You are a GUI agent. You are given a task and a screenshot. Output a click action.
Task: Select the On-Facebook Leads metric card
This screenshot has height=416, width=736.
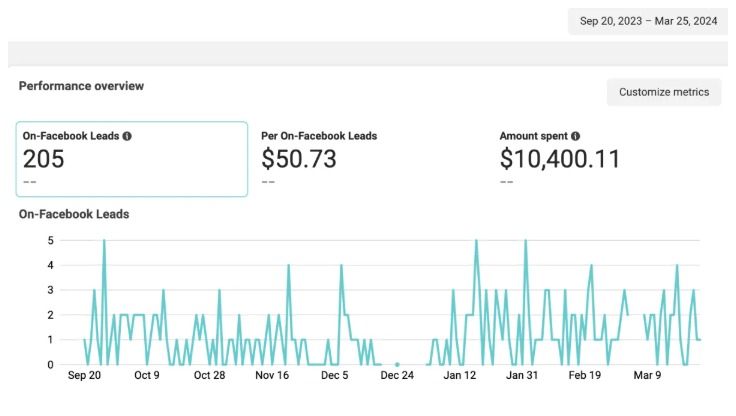[132, 159]
